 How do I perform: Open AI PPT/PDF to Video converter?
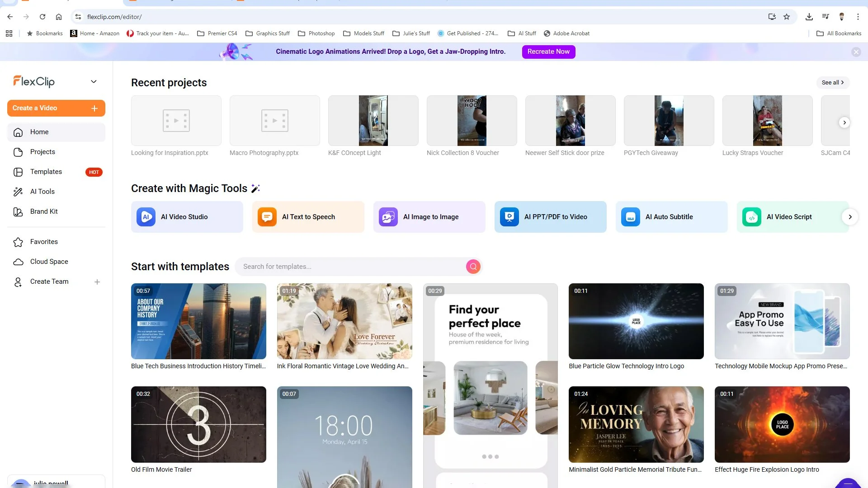[550, 216]
